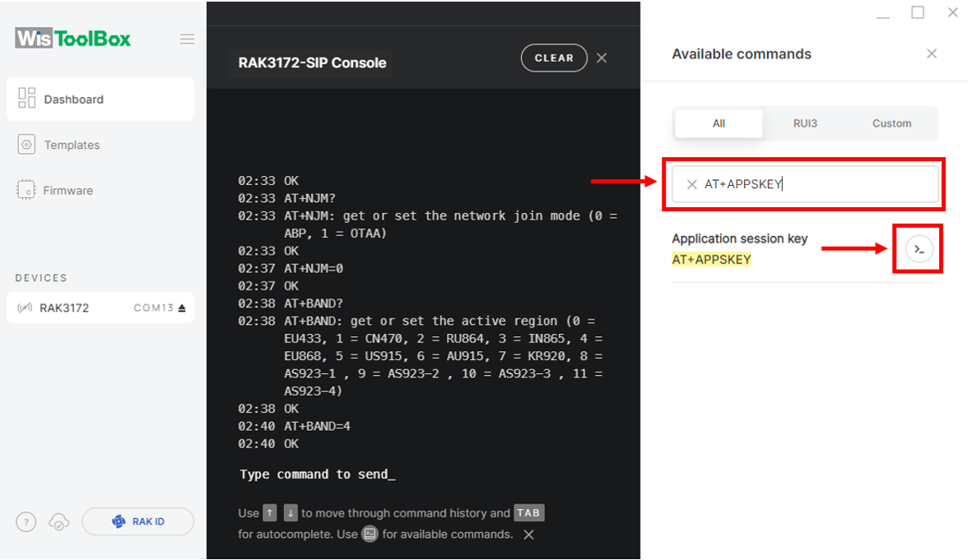Switch to the RUI3 commands tab

[805, 123]
